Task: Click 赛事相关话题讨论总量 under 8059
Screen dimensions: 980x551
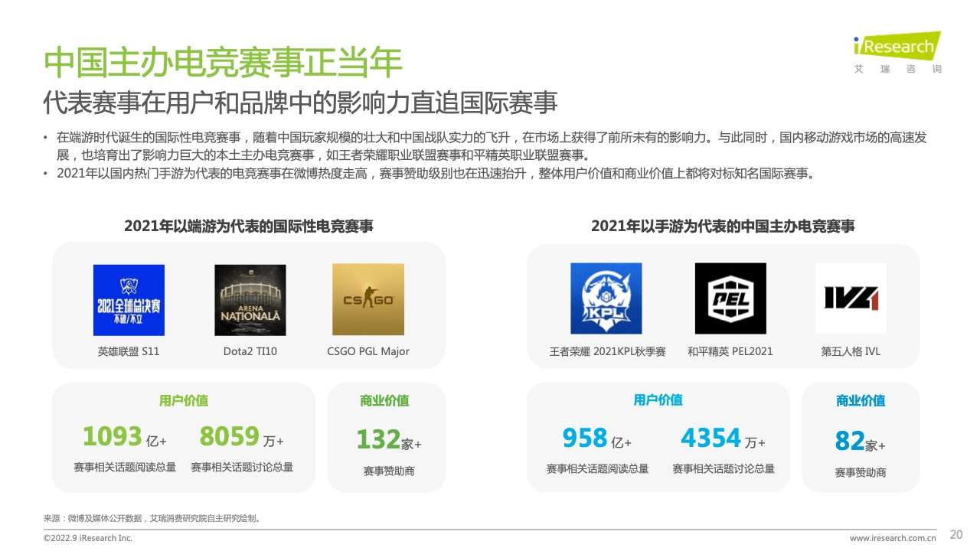Action: (242, 467)
